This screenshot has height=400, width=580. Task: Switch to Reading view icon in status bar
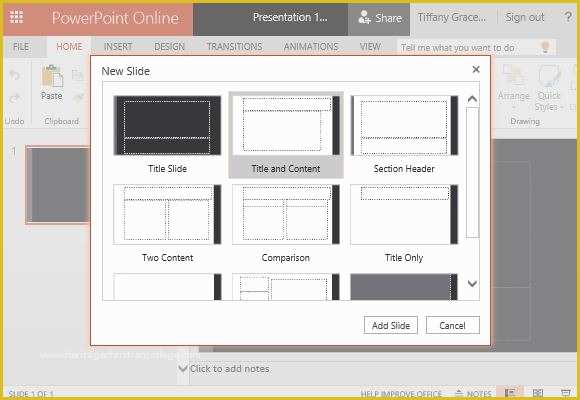pyautogui.click(x=538, y=393)
